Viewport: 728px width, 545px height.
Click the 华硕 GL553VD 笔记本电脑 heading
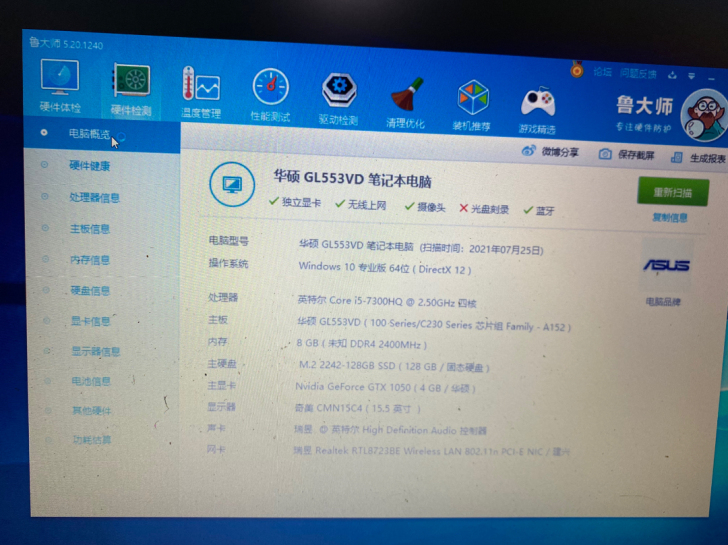pos(352,179)
